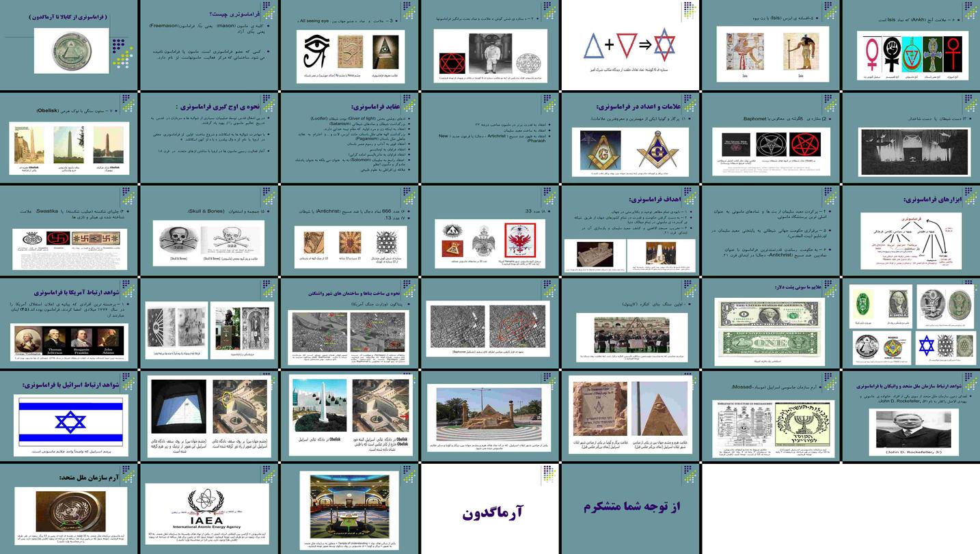
Task: Select the final thank-you slide
Action: point(629,508)
